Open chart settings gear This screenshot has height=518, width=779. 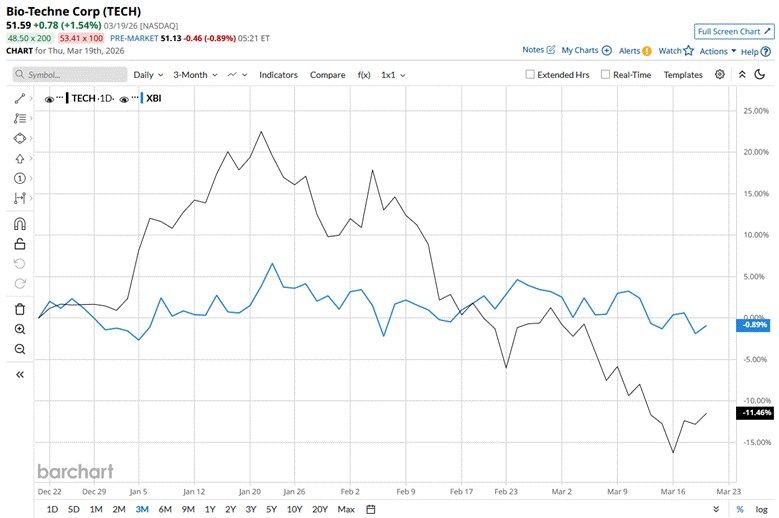pos(719,74)
